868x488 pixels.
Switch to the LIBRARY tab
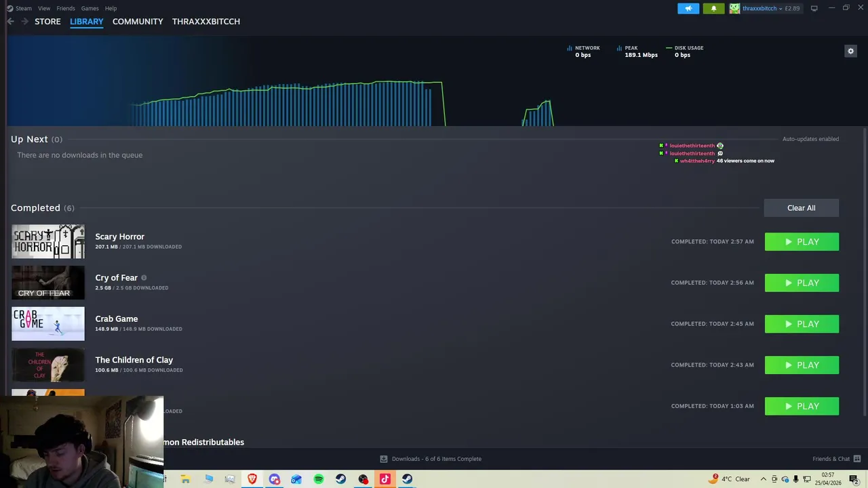click(x=87, y=22)
